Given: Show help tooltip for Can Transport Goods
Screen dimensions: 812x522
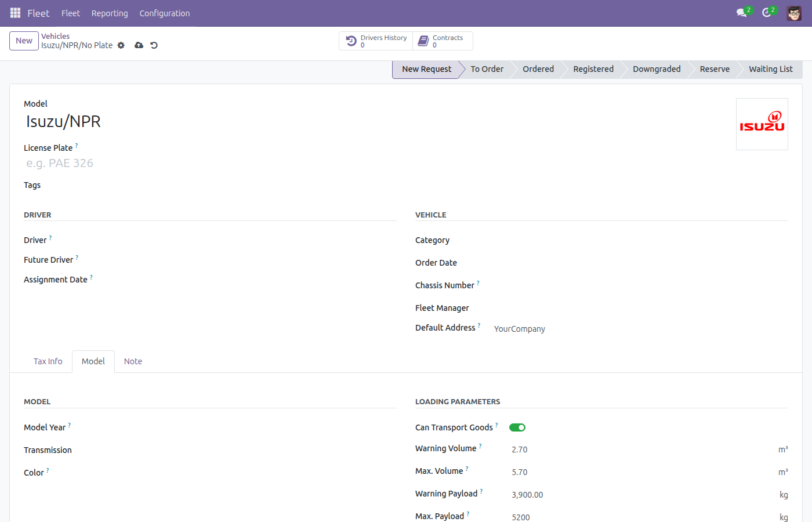Looking at the screenshot, I should [x=496, y=425].
